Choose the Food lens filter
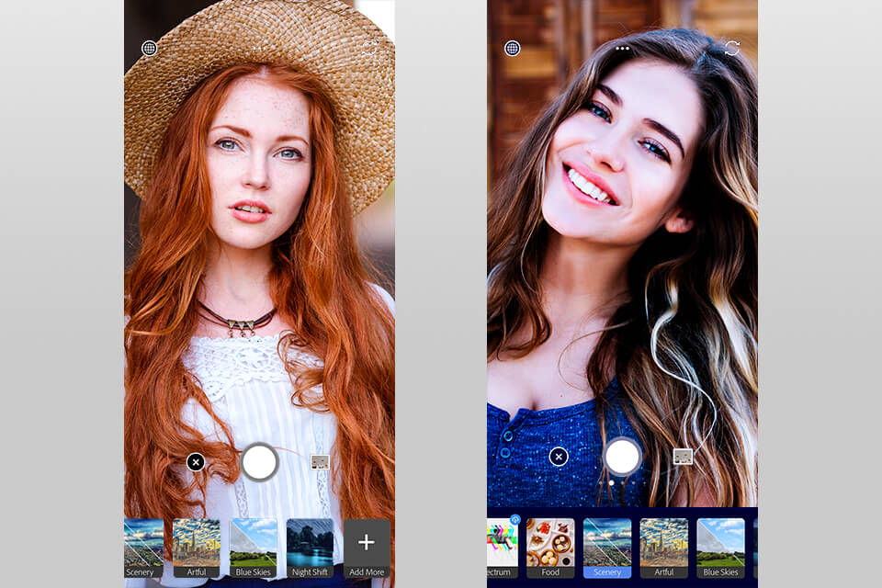 click(552, 548)
